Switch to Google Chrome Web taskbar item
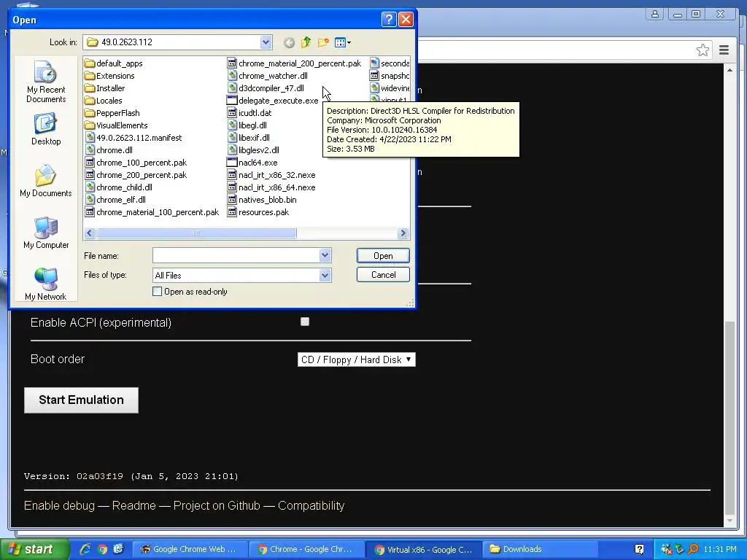Screen dimensions: 747x560 (x=190, y=550)
